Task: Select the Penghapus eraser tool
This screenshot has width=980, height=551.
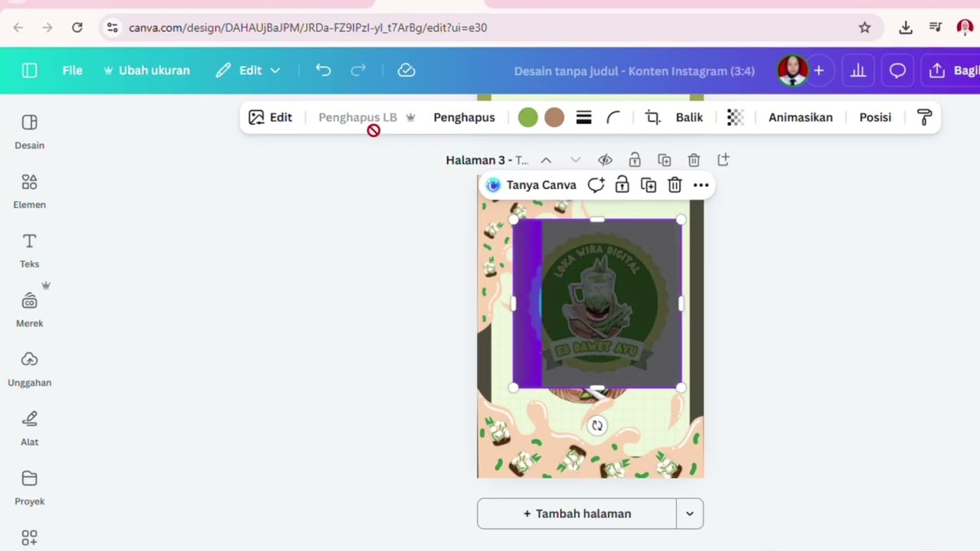Action: coord(464,117)
